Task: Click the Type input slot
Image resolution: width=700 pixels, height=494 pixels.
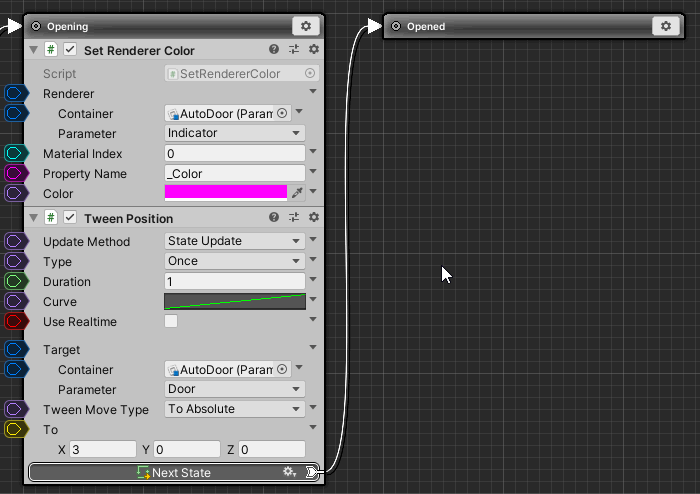Action: [16, 262]
